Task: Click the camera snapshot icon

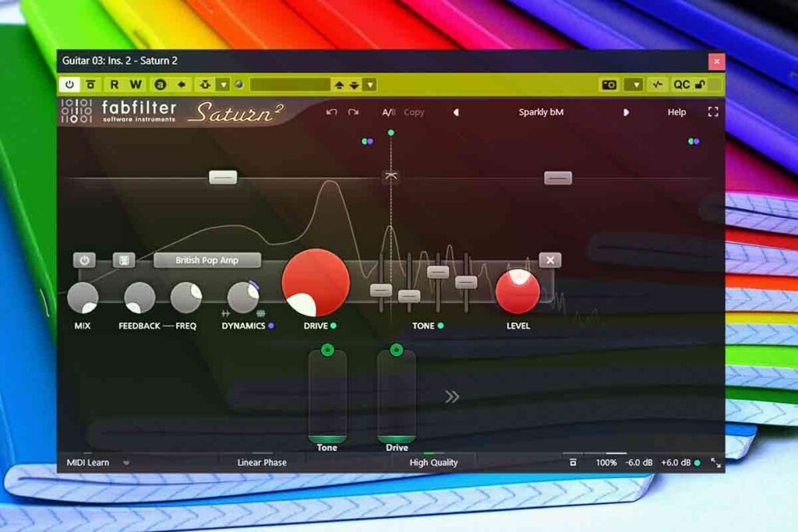Action: (609, 84)
